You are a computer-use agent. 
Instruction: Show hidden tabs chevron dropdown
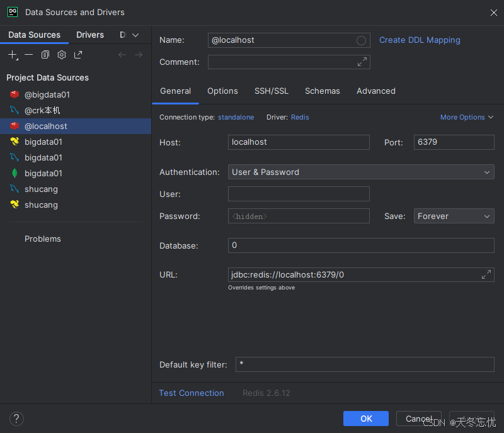point(135,35)
